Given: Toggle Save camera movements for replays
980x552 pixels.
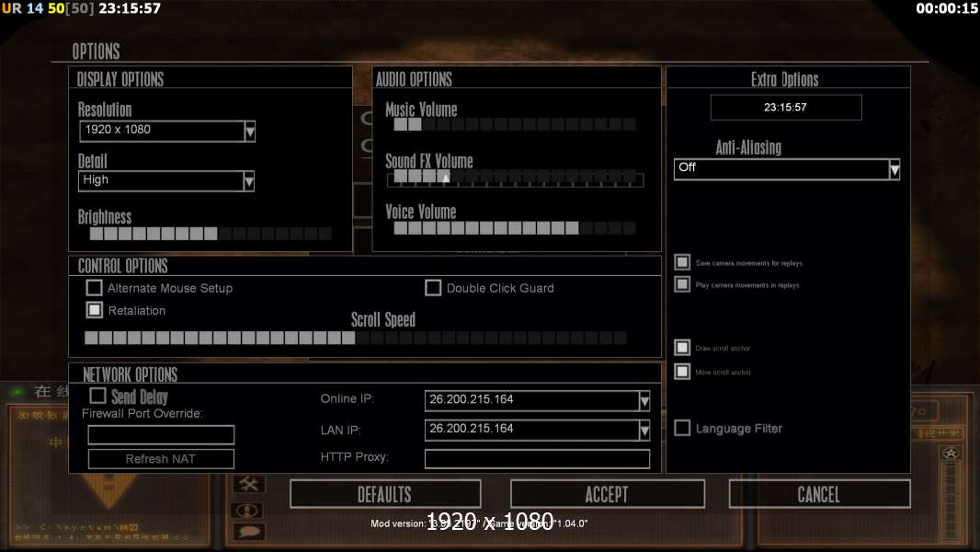Looking at the screenshot, I should click(682, 262).
